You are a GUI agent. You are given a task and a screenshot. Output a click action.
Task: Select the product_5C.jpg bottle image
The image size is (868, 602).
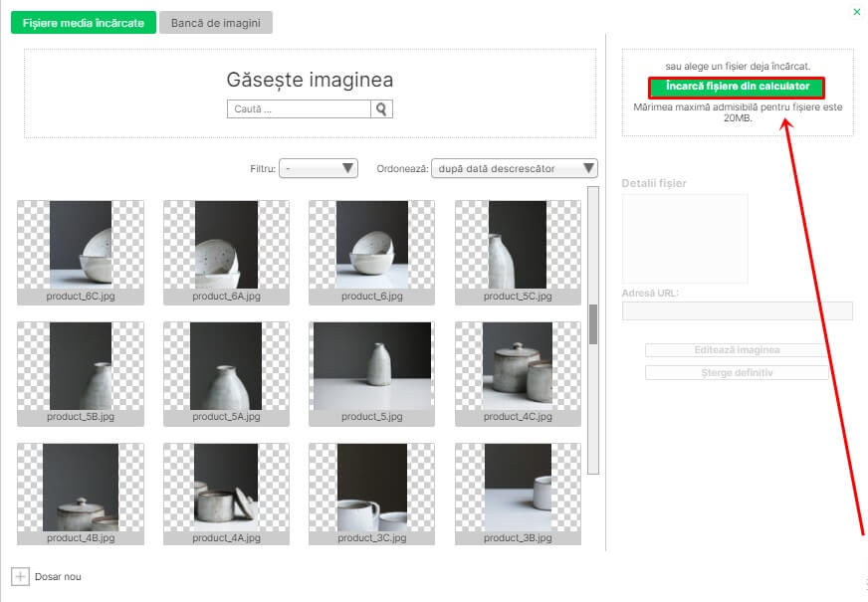coord(518,245)
